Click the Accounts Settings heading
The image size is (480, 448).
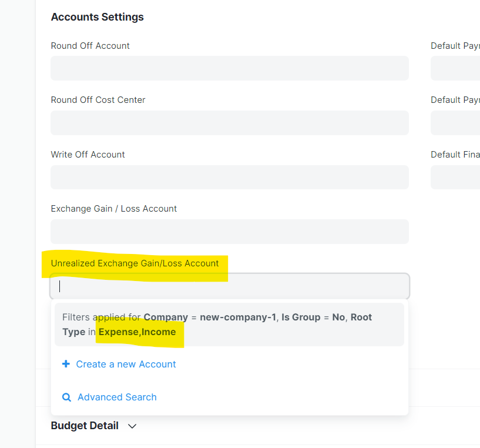click(x=97, y=17)
